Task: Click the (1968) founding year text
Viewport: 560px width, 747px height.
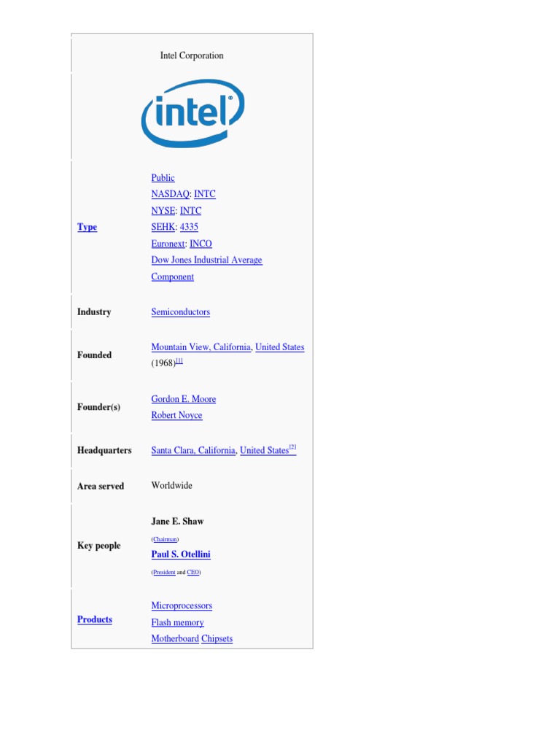Action: pyautogui.click(x=163, y=363)
